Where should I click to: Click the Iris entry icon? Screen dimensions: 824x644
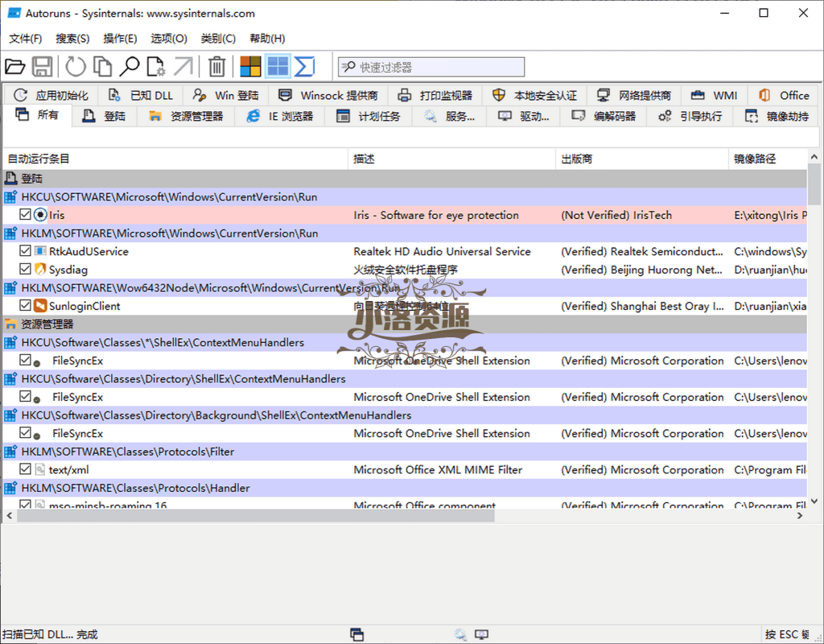(x=40, y=215)
